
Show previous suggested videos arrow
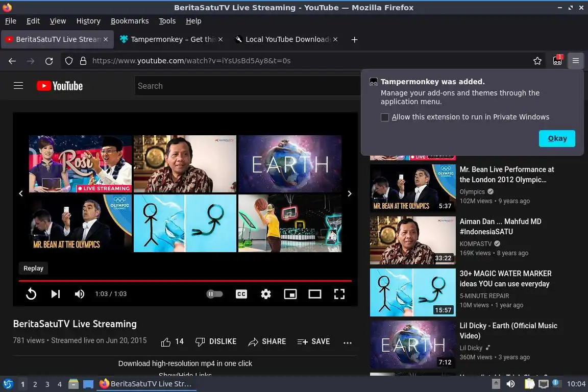point(21,193)
